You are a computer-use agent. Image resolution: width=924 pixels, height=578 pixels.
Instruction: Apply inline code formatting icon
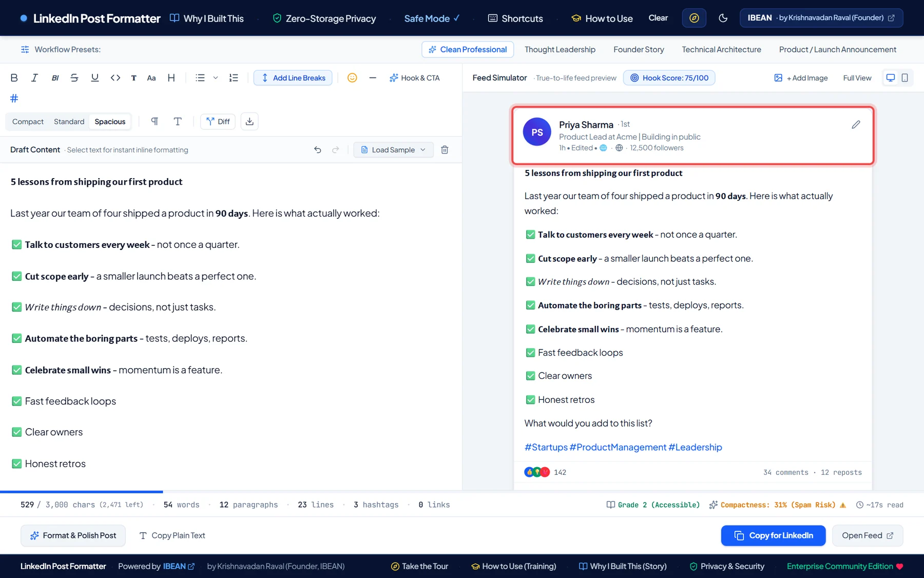(x=115, y=78)
